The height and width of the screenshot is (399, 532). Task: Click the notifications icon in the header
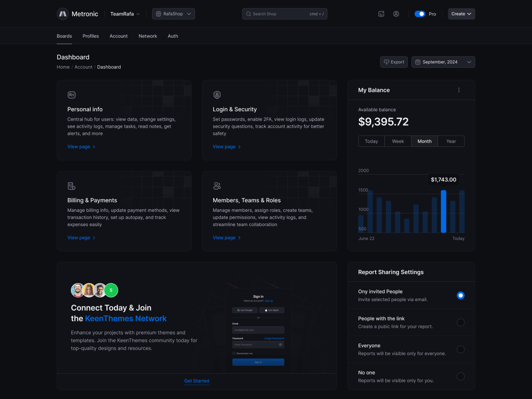tap(381, 14)
